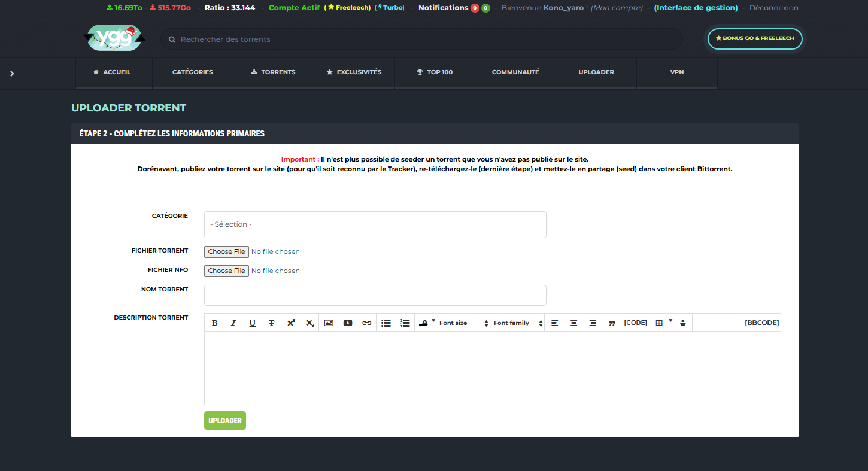Screen dimensions: 868x471
Task: Toggle underline formatting
Action: (x=253, y=323)
